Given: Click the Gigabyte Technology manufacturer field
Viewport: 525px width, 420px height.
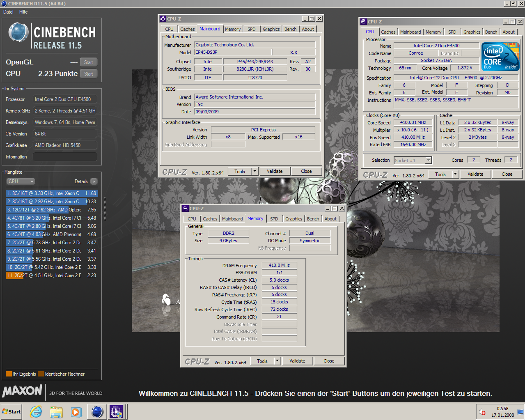Looking at the screenshot, I should tap(255, 45).
